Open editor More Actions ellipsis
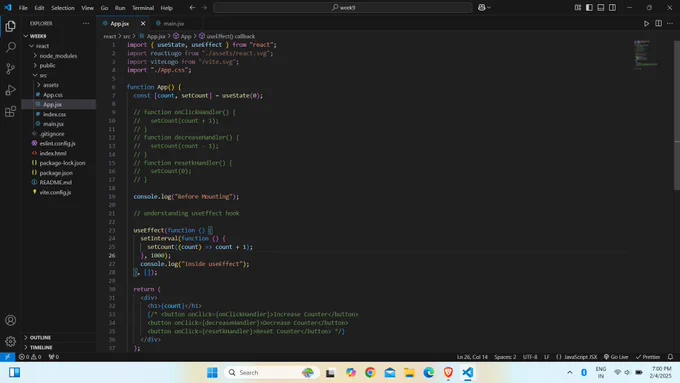Image resolution: width=680 pixels, height=383 pixels. coord(670,23)
